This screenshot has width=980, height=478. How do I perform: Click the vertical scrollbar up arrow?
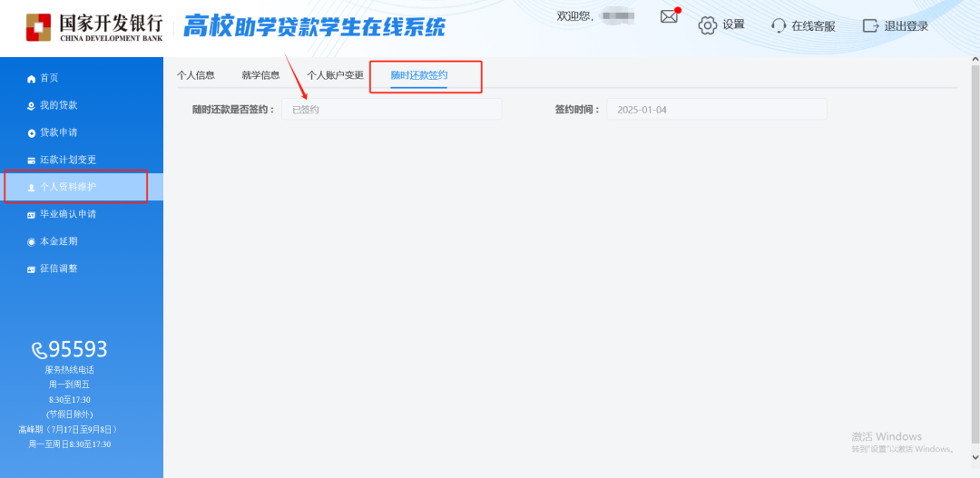[x=975, y=59]
